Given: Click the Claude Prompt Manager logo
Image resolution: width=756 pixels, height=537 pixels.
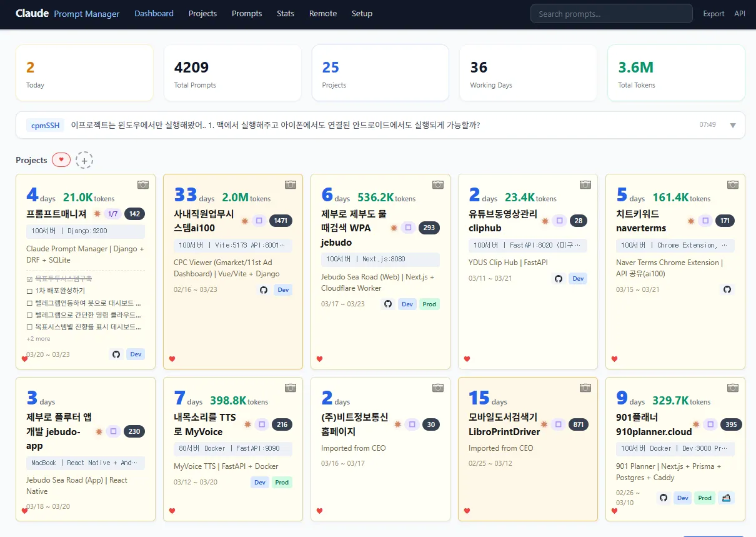Looking at the screenshot, I should (x=67, y=13).
